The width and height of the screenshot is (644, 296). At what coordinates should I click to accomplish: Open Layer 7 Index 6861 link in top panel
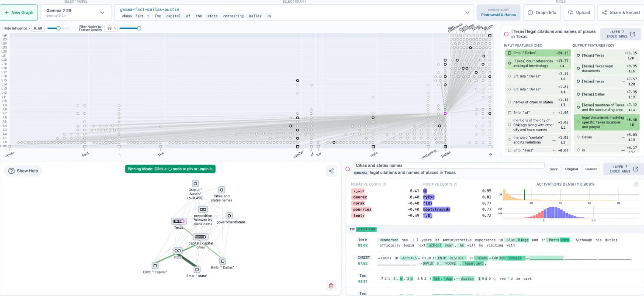point(620,34)
